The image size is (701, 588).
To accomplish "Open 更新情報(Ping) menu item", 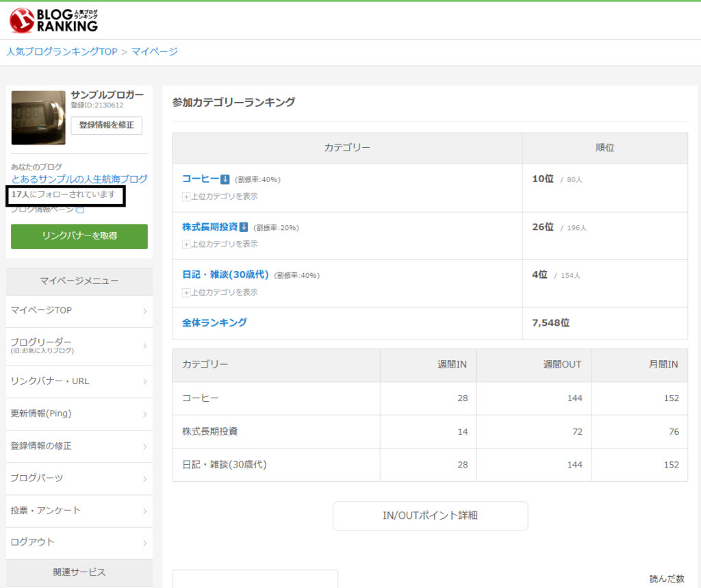I will click(x=79, y=413).
